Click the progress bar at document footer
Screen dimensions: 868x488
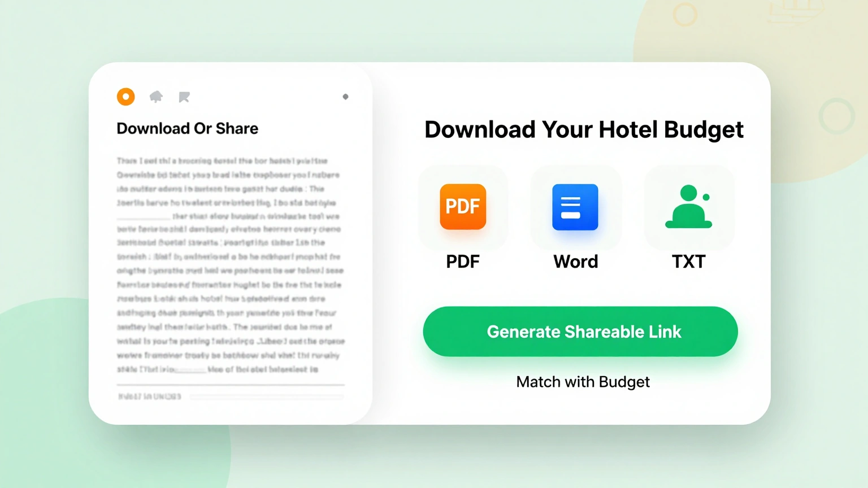click(x=267, y=396)
